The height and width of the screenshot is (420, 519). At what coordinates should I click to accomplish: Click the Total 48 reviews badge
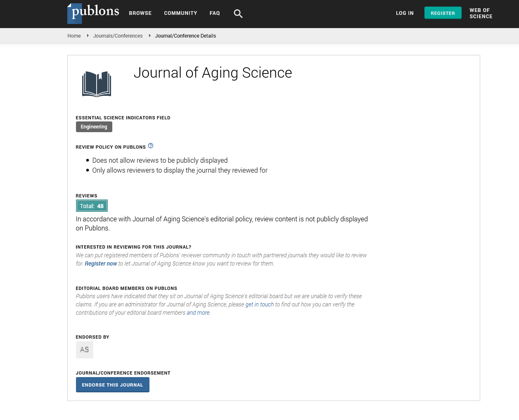click(92, 206)
